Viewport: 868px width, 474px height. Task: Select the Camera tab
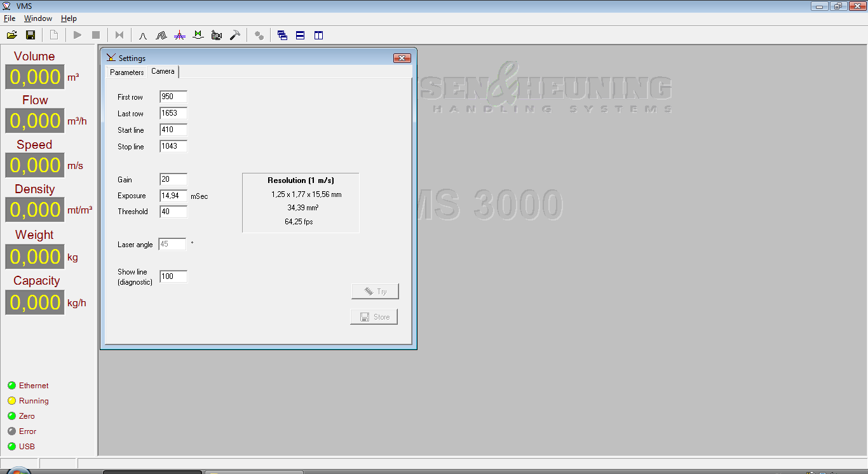(163, 71)
